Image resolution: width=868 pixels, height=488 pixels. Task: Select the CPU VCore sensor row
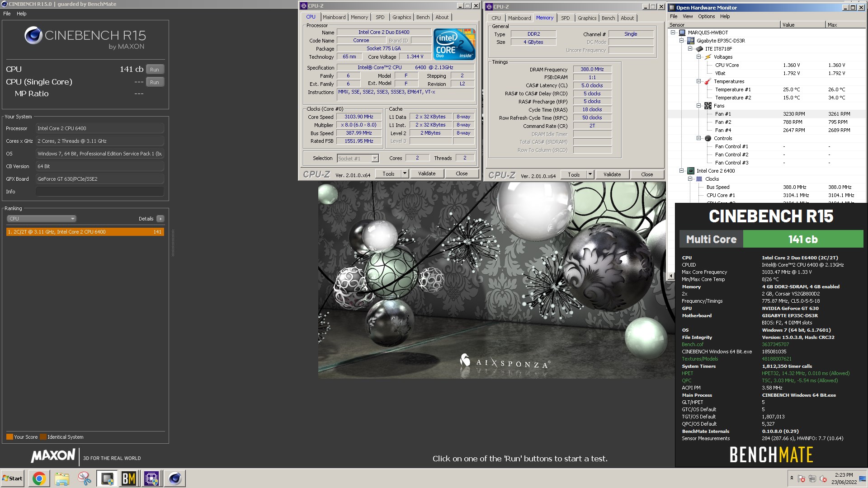pos(768,65)
